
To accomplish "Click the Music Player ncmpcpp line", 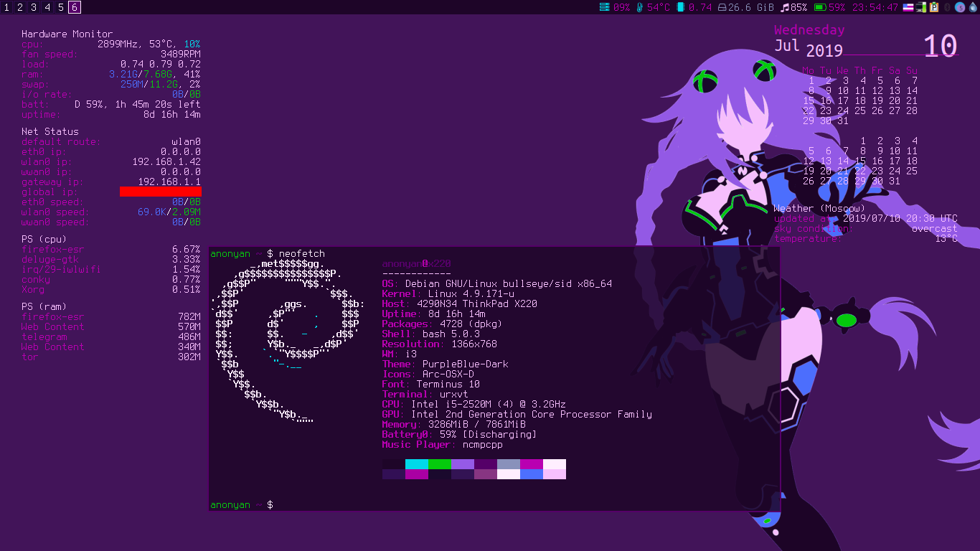I will point(442,444).
